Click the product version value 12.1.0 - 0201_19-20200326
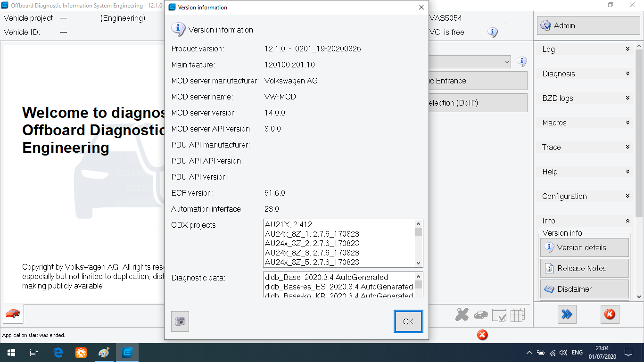 click(313, 49)
